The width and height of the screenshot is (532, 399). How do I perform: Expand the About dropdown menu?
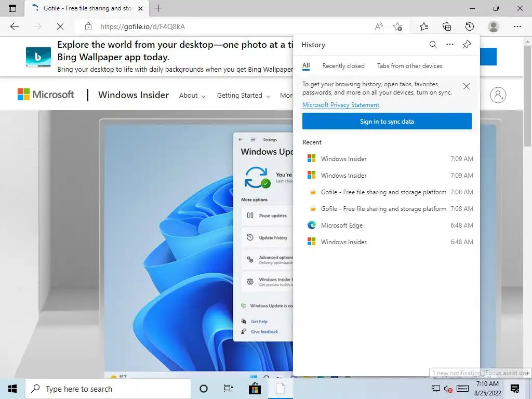192,96
